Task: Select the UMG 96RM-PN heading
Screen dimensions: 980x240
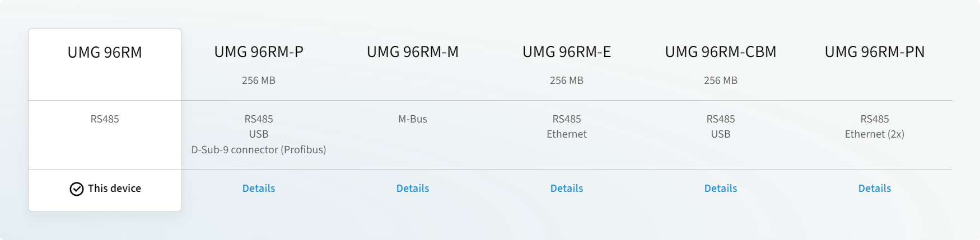Action: [x=875, y=52]
